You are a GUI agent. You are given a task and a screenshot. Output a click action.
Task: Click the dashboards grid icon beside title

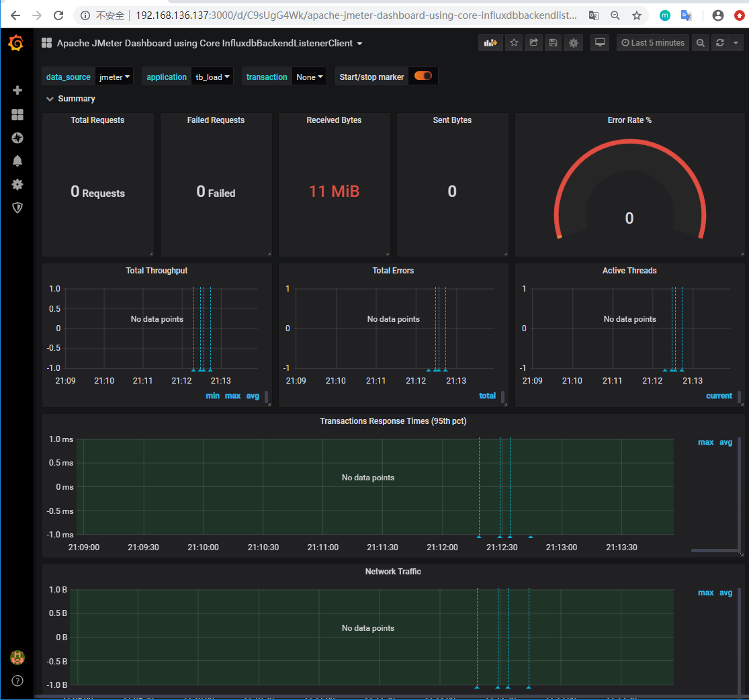pyautogui.click(x=46, y=43)
